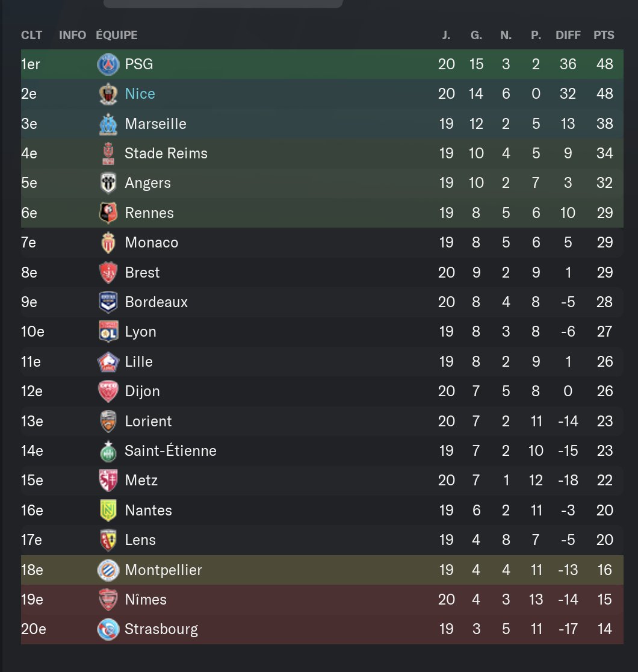Viewport: 638px width, 672px height.
Task: Sort by the CLT ranking header
Action: [x=32, y=35]
